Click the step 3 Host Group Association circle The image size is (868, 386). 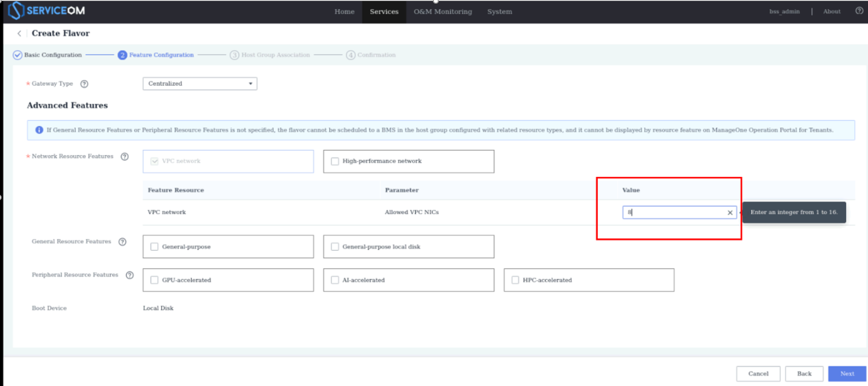click(x=235, y=55)
